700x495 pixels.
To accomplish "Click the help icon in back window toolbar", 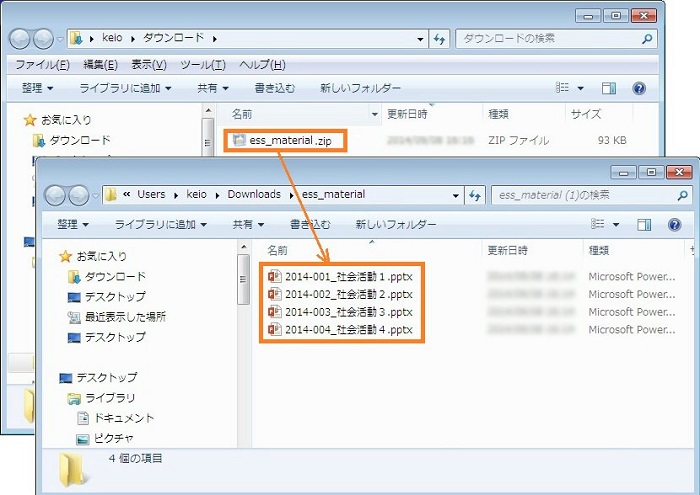I will pos(639,88).
